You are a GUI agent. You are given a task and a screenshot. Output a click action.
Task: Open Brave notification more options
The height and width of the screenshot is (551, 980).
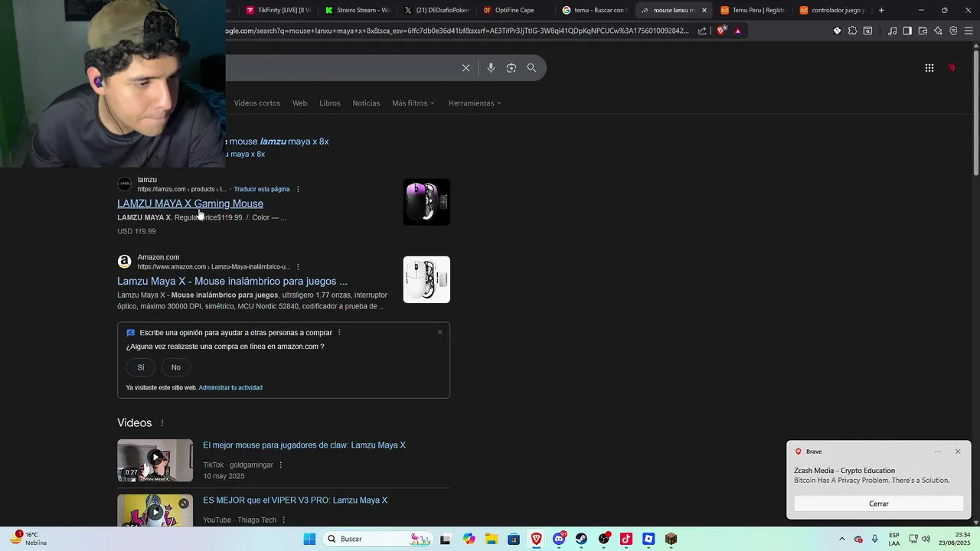[938, 452]
